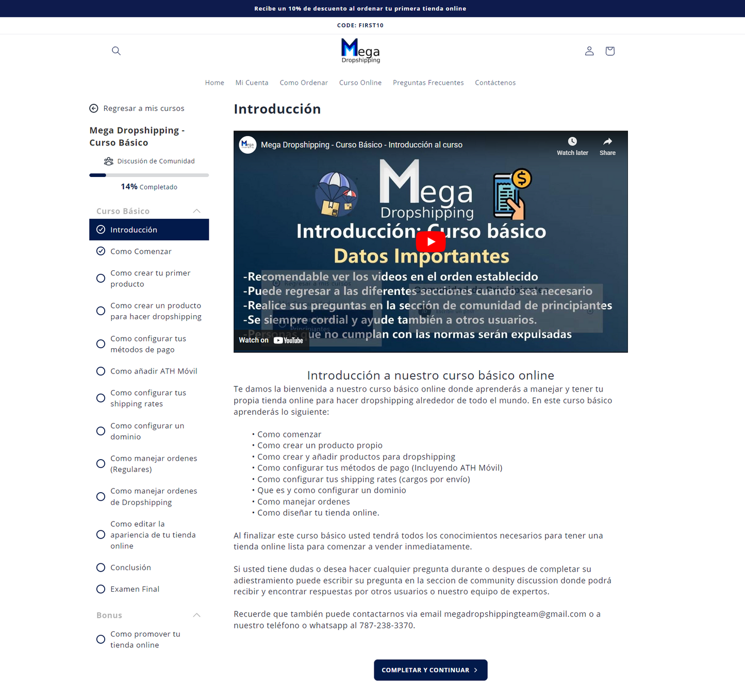Select circle for Como añadir ATH Móvil

coord(101,371)
